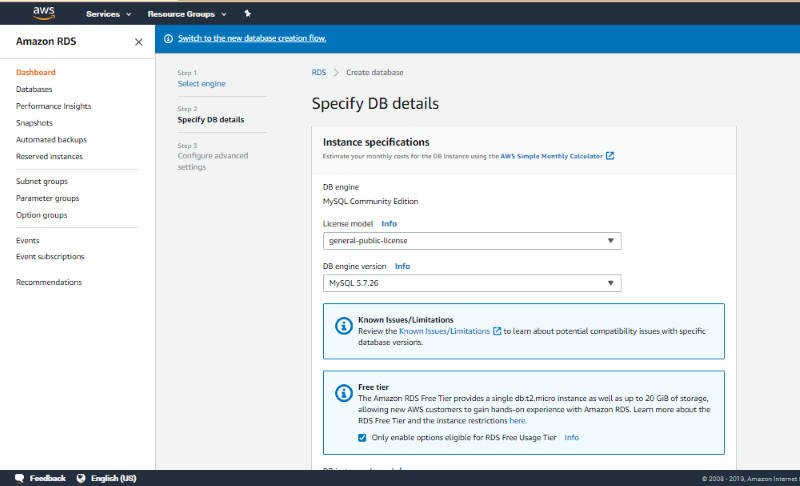
Task: Open Subnet groups page
Action: [x=42, y=181]
